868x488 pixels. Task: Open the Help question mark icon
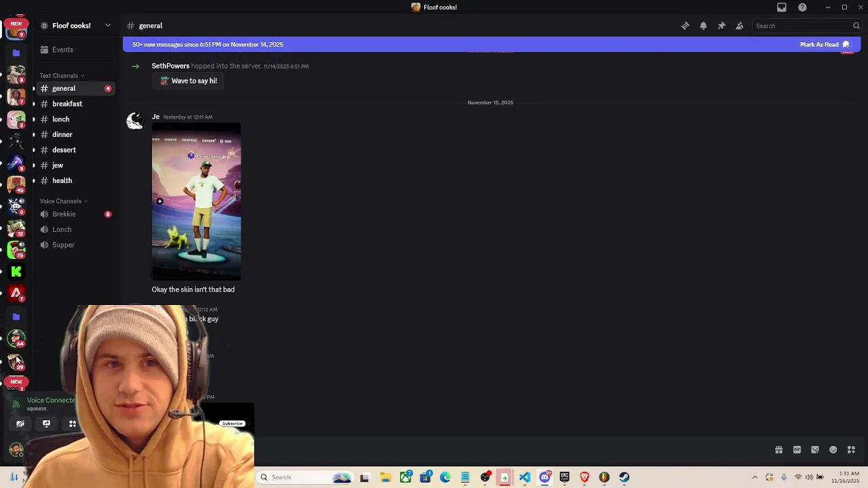click(802, 7)
